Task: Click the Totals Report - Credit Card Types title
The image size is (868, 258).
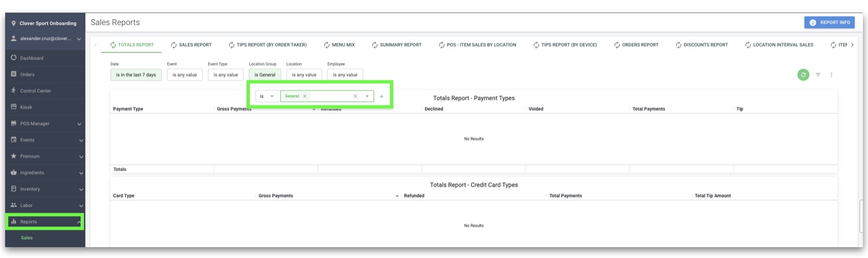Action: coord(473,185)
